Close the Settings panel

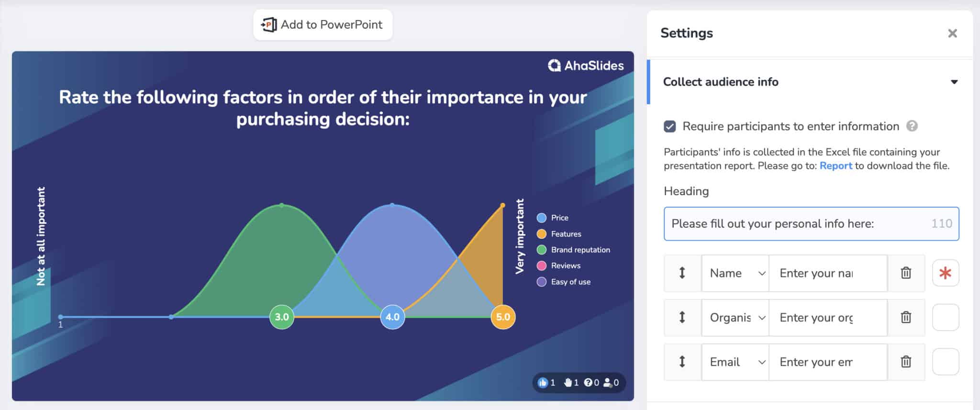pyautogui.click(x=952, y=33)
